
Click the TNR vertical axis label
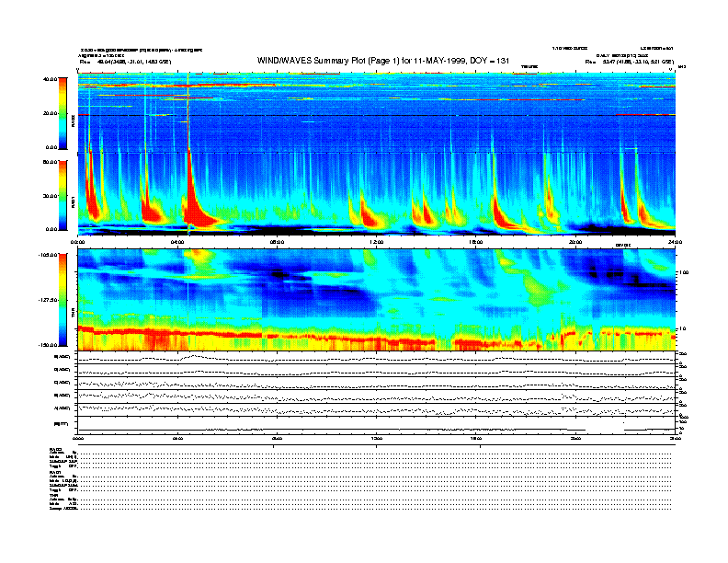click(73, 315)
